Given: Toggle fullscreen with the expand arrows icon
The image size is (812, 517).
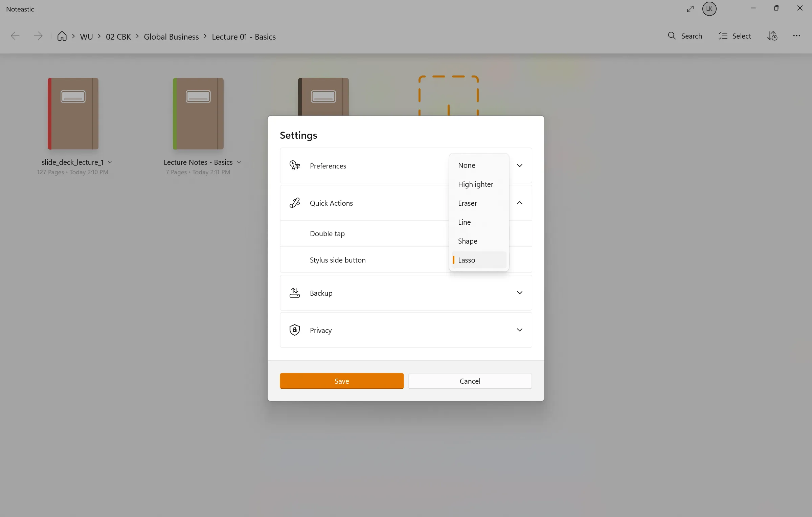Looking at the screenshot, I should click(691, 9).
